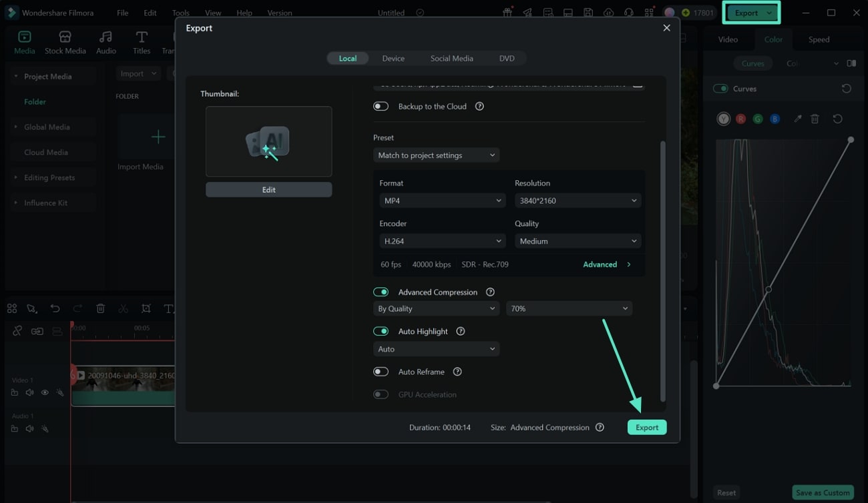
Task: Reset the Curves effect circular arrow
Action: click(846, 89)
